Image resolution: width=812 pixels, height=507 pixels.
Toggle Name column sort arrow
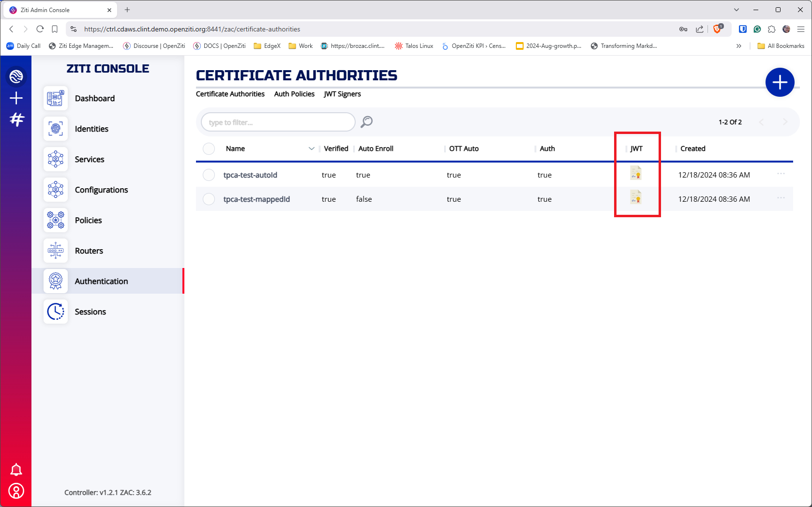(311, 149)
